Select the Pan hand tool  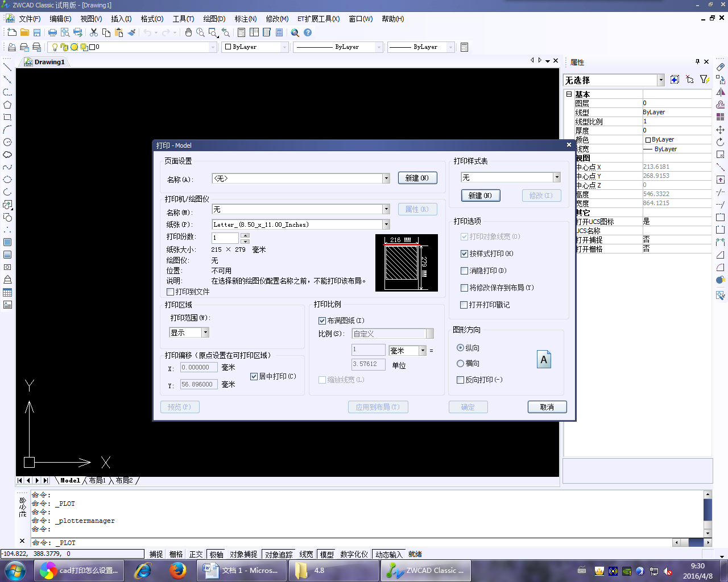[188, 33]
